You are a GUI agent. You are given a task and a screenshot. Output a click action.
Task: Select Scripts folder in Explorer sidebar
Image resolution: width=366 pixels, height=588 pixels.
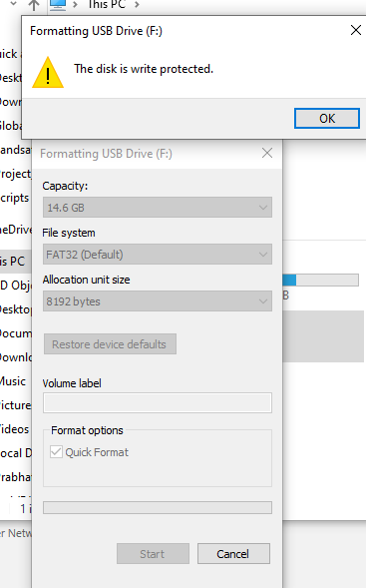tap(14, 198)
